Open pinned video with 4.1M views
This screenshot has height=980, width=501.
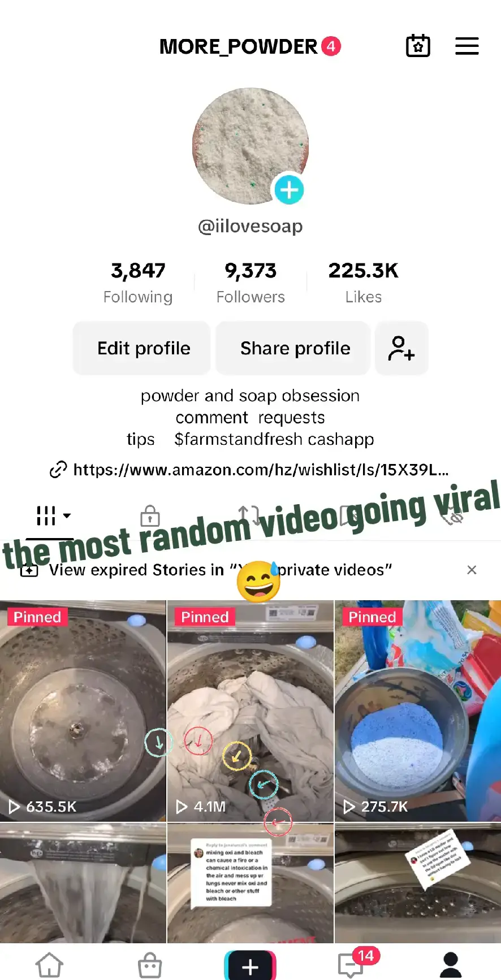click(250, 711)
